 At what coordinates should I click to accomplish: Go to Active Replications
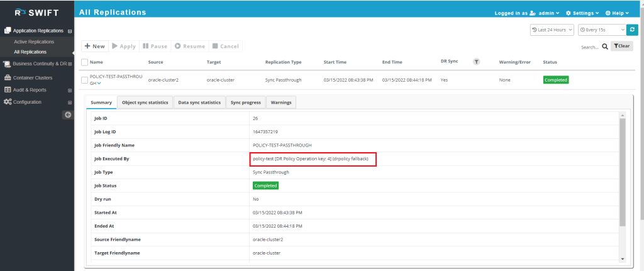[x=34, y=42]
